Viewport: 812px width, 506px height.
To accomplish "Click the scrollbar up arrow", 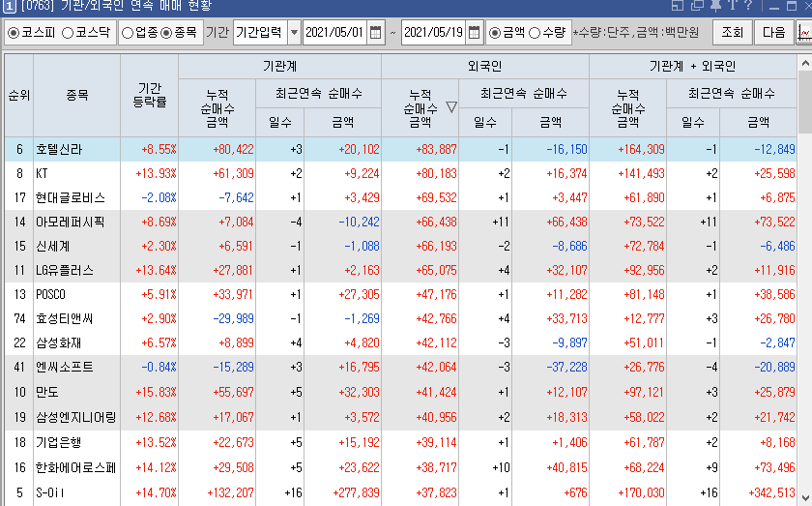I will (804, 63).
